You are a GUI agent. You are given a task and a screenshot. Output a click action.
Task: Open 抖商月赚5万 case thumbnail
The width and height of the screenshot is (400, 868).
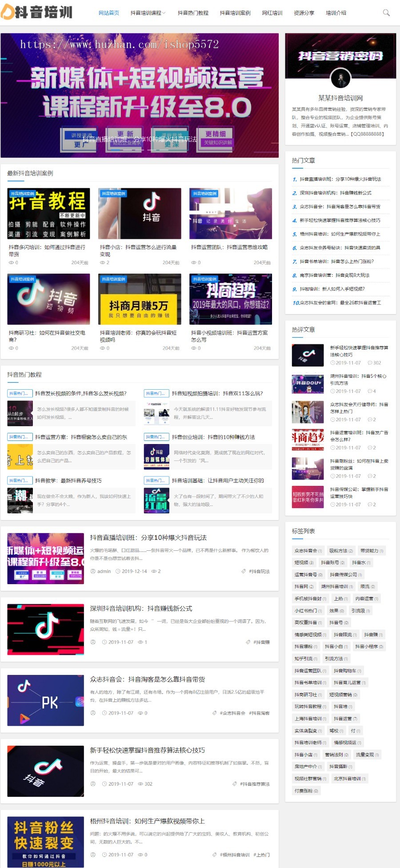[140, 299]
